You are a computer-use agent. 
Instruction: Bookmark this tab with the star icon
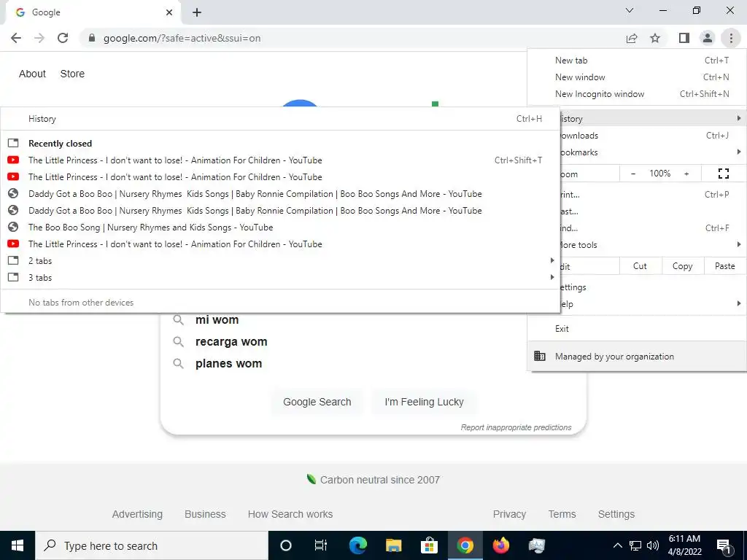(655, 38)
